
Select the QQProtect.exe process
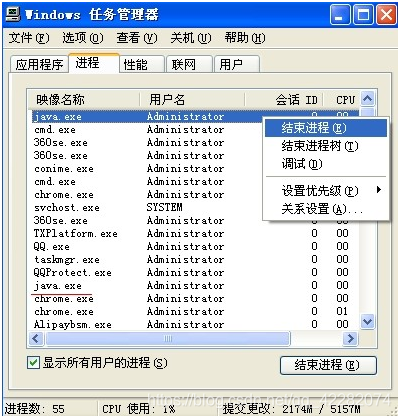[x=72, y=273]
